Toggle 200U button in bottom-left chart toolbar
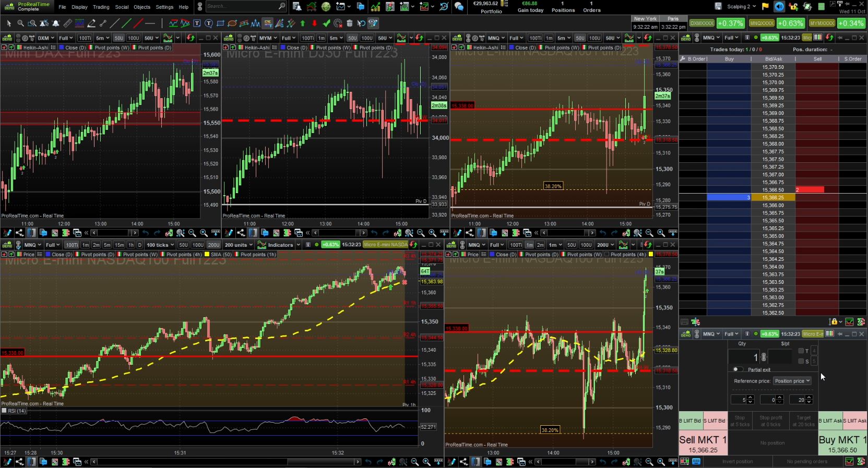The width and height of the screenshot is (868, 468). [x=214, y=245]
